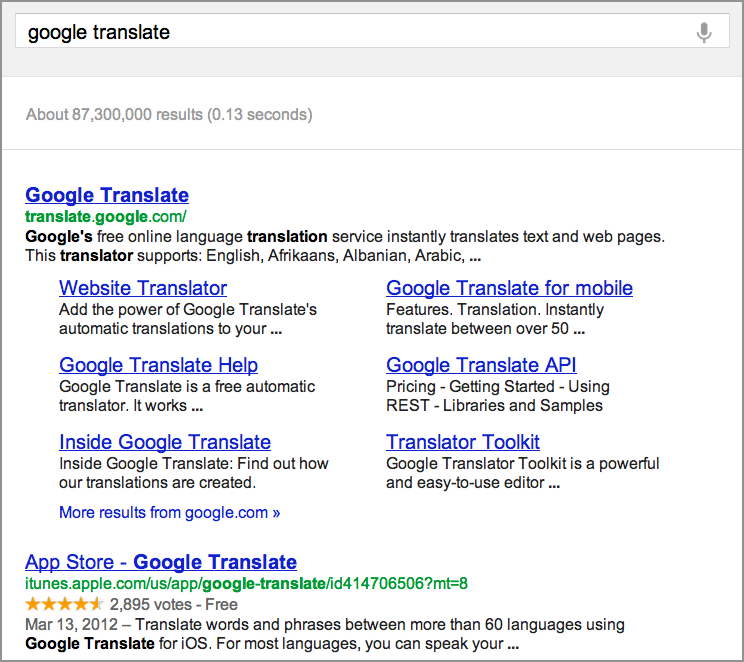This screenshot has height=662, width=744.
Task: Click the star rating for App Store result
Action: [x=65, y=604]
